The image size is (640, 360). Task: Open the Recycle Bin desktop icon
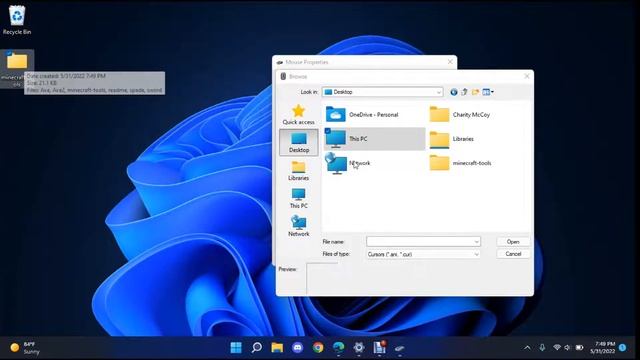coord(17,20)
